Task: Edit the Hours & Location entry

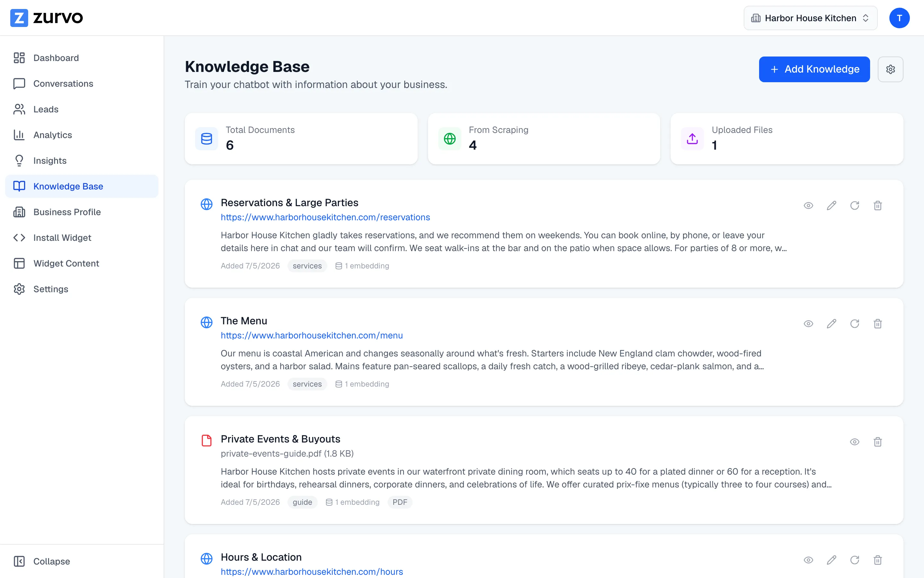Action: pos(832,560)
